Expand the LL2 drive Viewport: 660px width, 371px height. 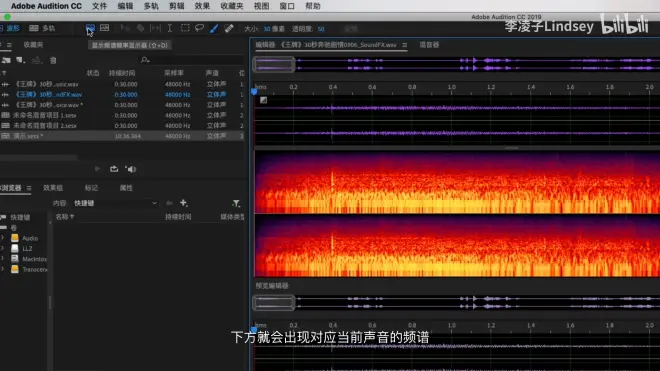pyautogui.click(x=3, y=248)
